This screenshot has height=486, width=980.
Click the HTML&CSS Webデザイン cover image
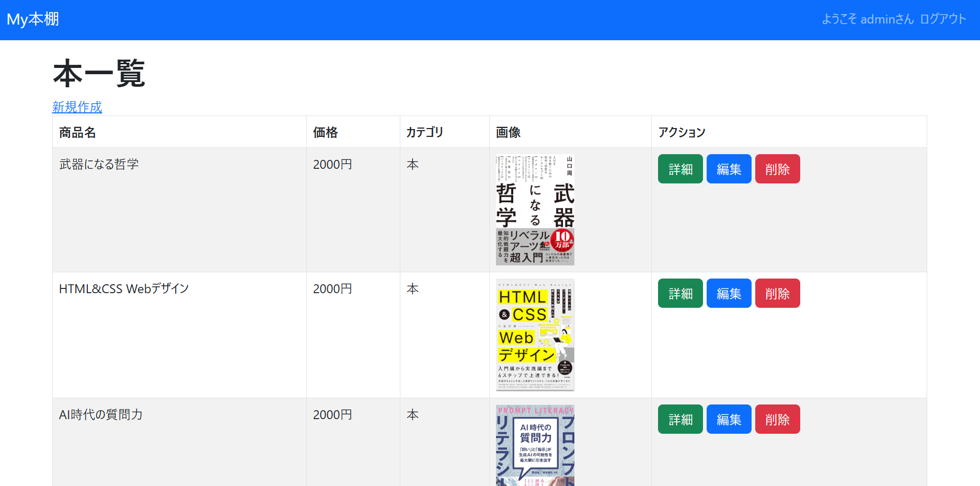pyautogui.click(x=535, y=334)
